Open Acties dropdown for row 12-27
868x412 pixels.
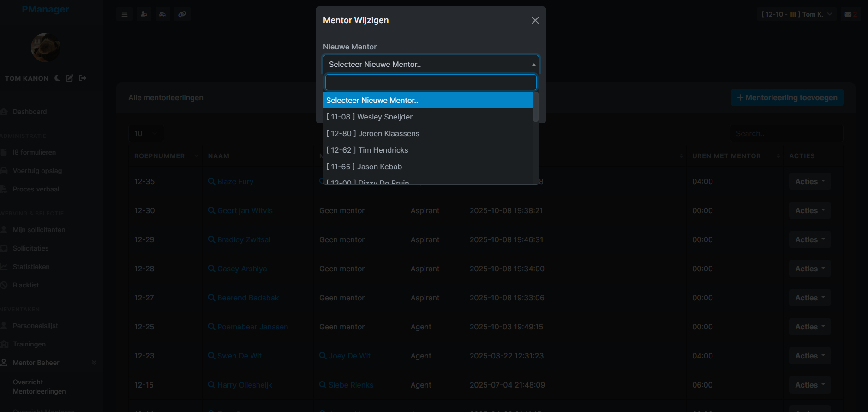click(810, 298)
